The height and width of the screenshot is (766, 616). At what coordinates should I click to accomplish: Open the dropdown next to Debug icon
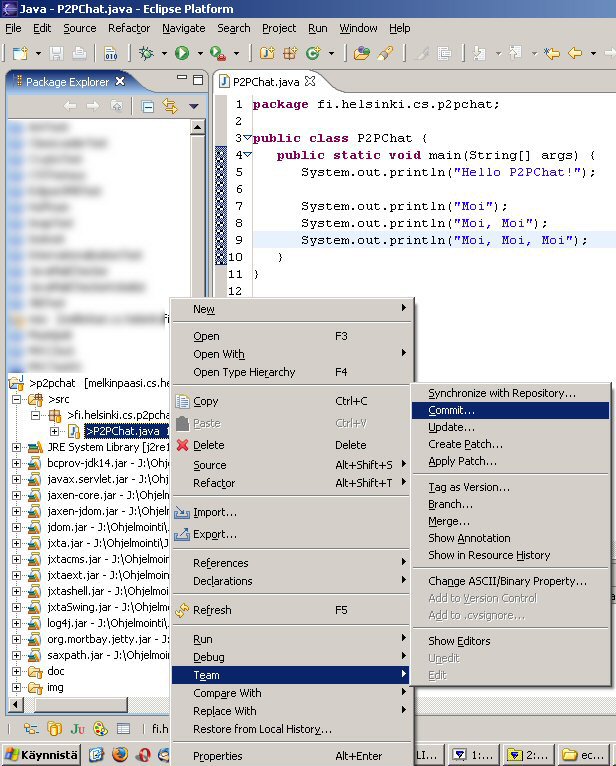point(164,53)
